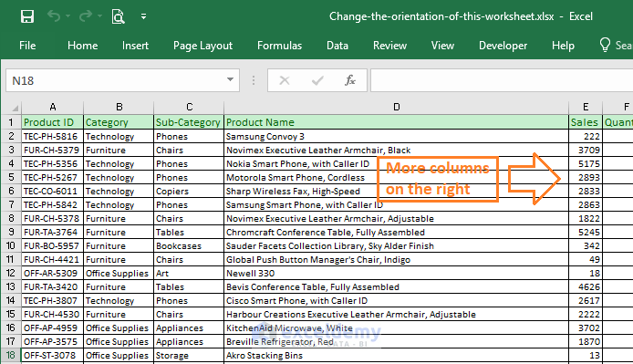Click the Insert Function fx icon
Viewport: 633px width, 364px height.
350,80
